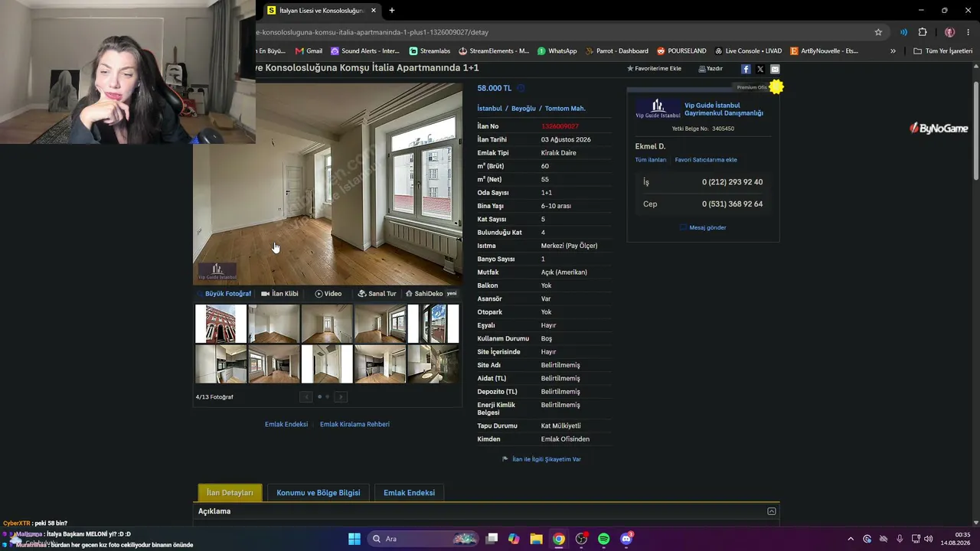This screenshot has width=980, height=551.
Task: Open OBS Studio from the taskbar
Action: click(x=581, y=539)
